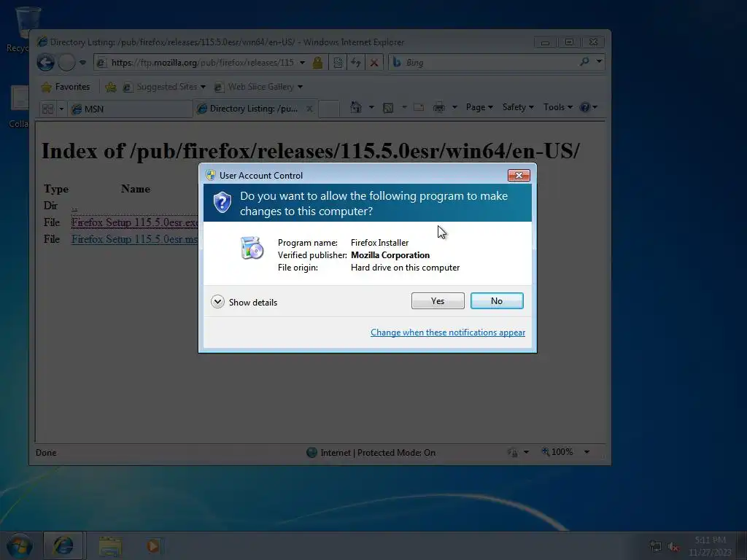
Task: Open the Tools menu
Action: pos(558,107)
